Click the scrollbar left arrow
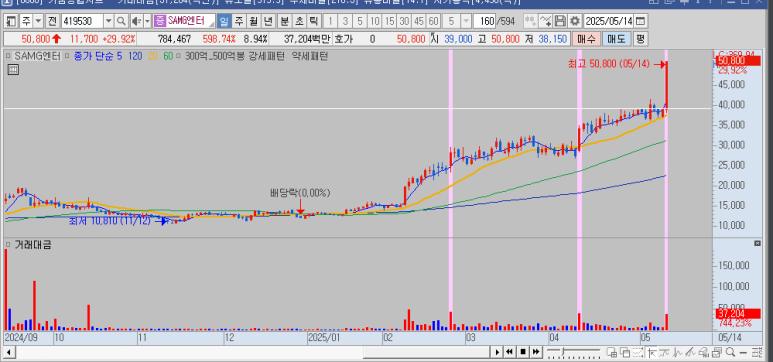 [x=8, y=352]
